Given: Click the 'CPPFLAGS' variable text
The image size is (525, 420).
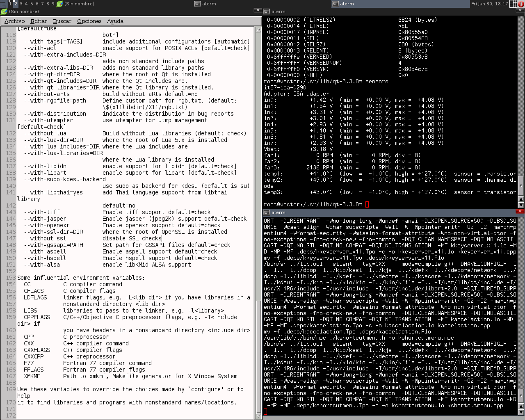Looking at the screenshot, I should (37, 317).
